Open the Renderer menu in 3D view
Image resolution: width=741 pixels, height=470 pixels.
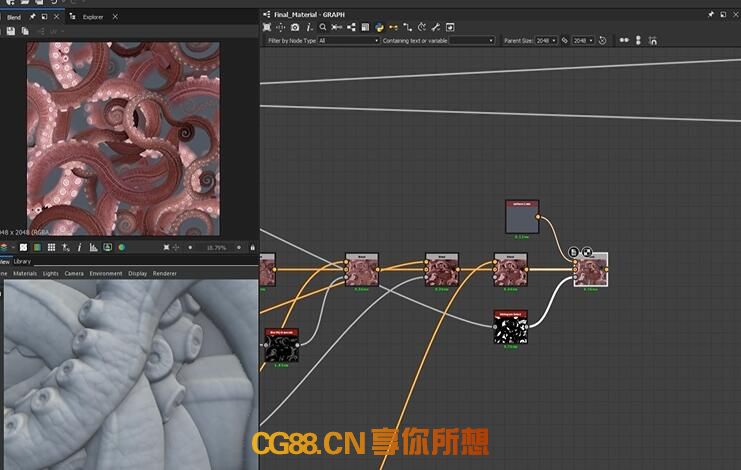pyautogui.click(x=164, y=273)
